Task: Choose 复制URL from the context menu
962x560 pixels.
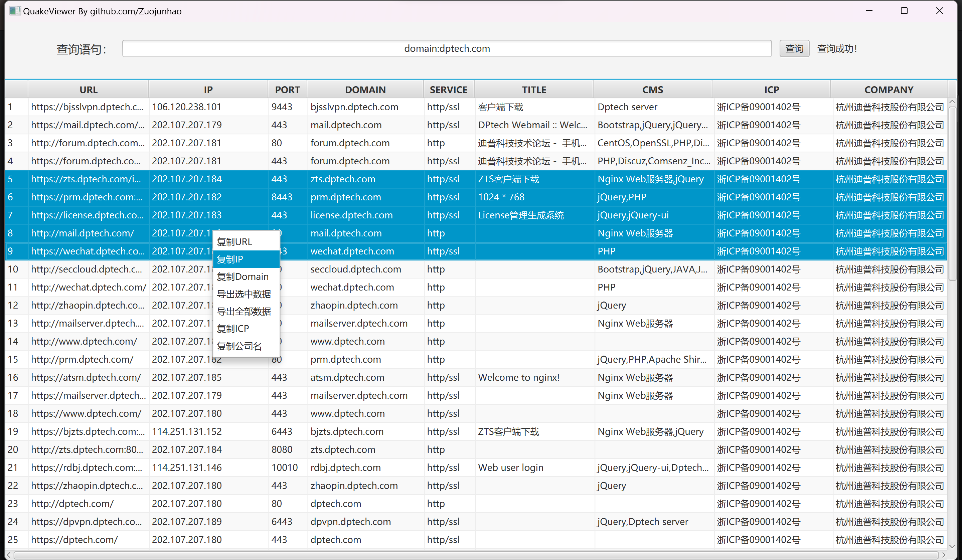Action: pos(234,242)
